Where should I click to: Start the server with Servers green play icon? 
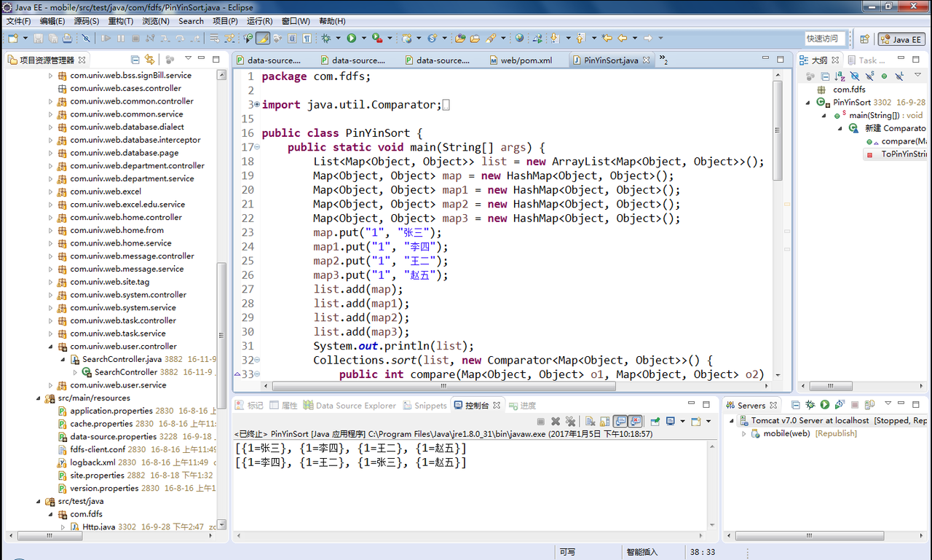tap(825, 404)
